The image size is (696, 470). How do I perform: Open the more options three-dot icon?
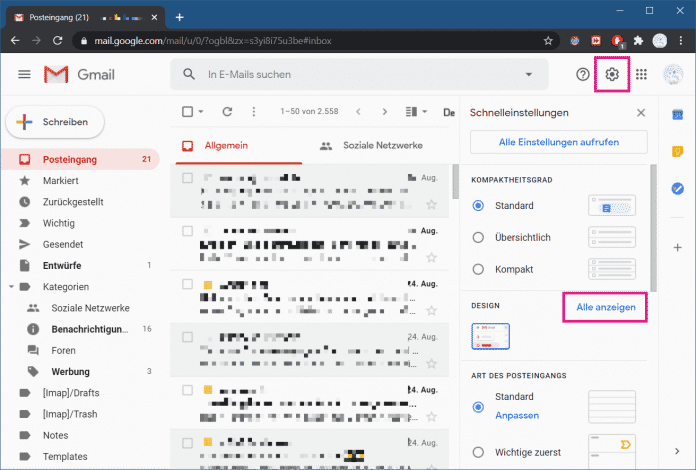(254, 111)
